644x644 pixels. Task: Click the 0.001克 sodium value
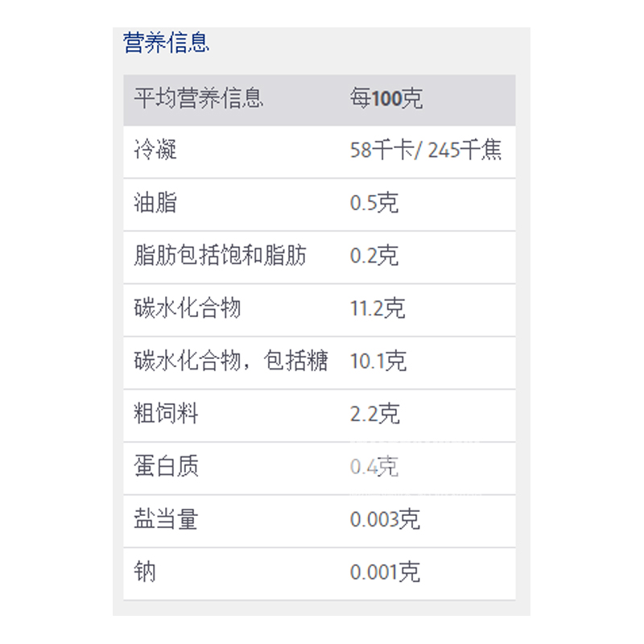tap(385, 572)
